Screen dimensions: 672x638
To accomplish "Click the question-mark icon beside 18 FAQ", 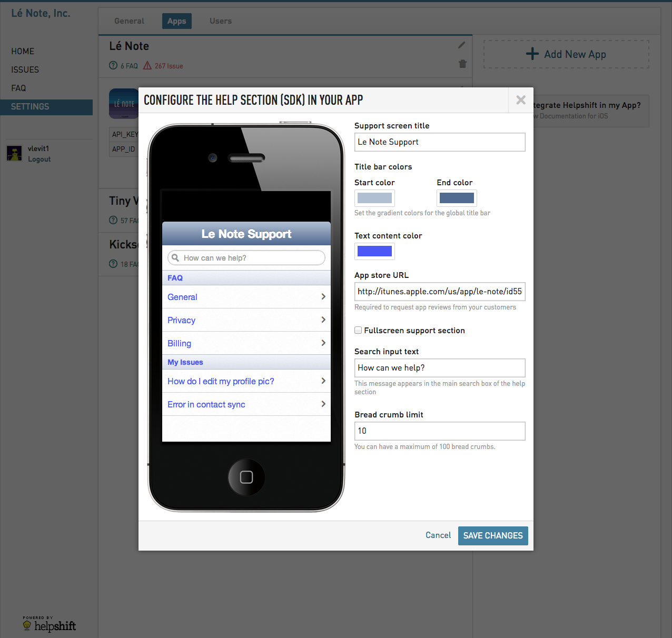I will (x=113, y=264).
